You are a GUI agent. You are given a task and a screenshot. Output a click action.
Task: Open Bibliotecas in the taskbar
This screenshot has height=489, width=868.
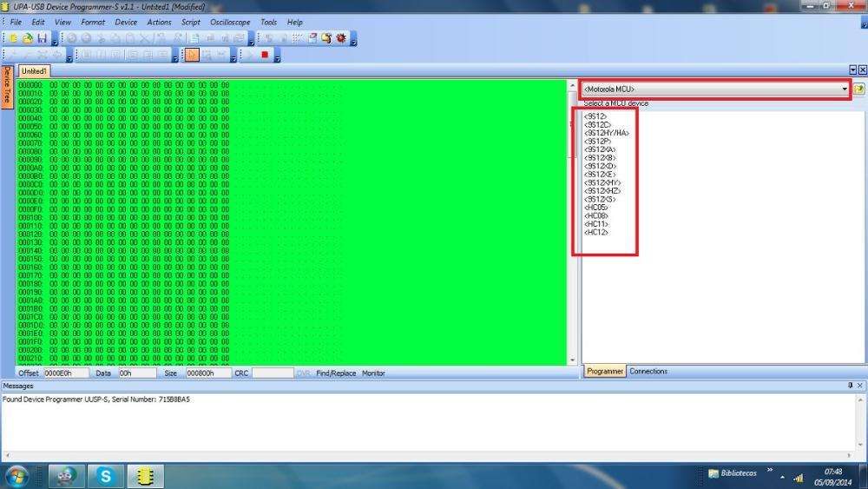pos(733,473)
